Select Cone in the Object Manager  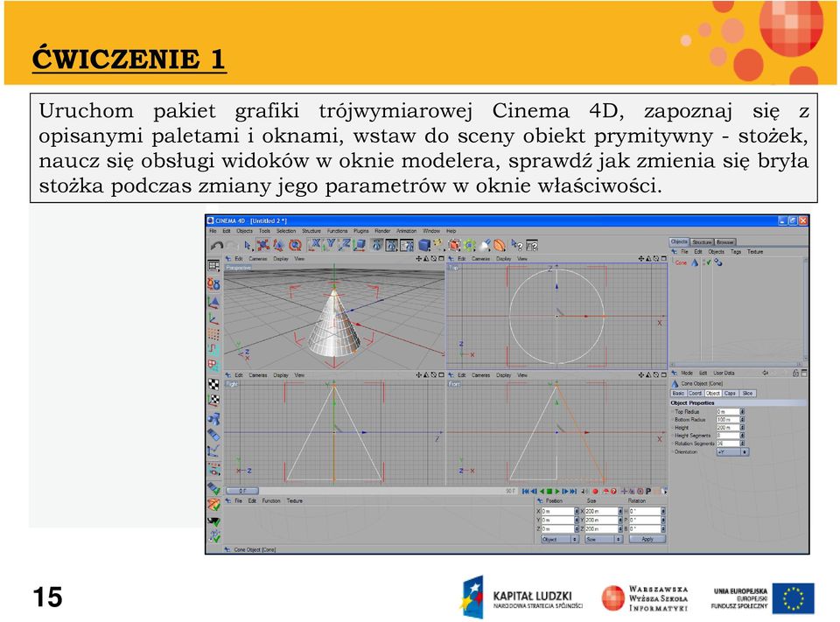(x=681, y=262)
